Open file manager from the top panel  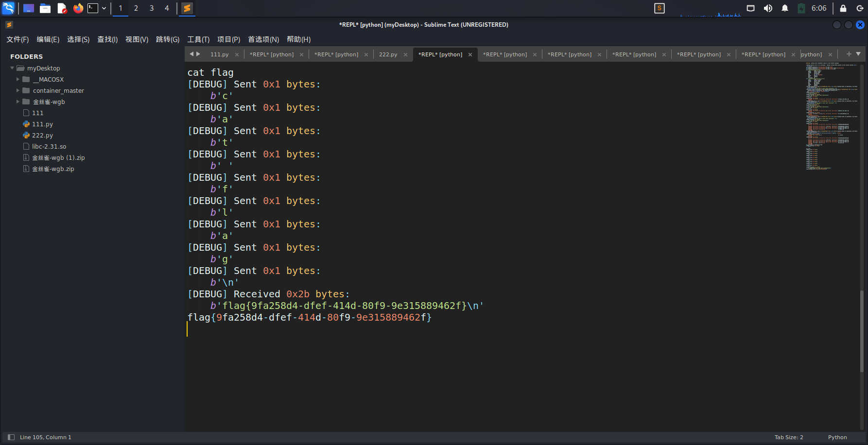[x=45, y=8]
